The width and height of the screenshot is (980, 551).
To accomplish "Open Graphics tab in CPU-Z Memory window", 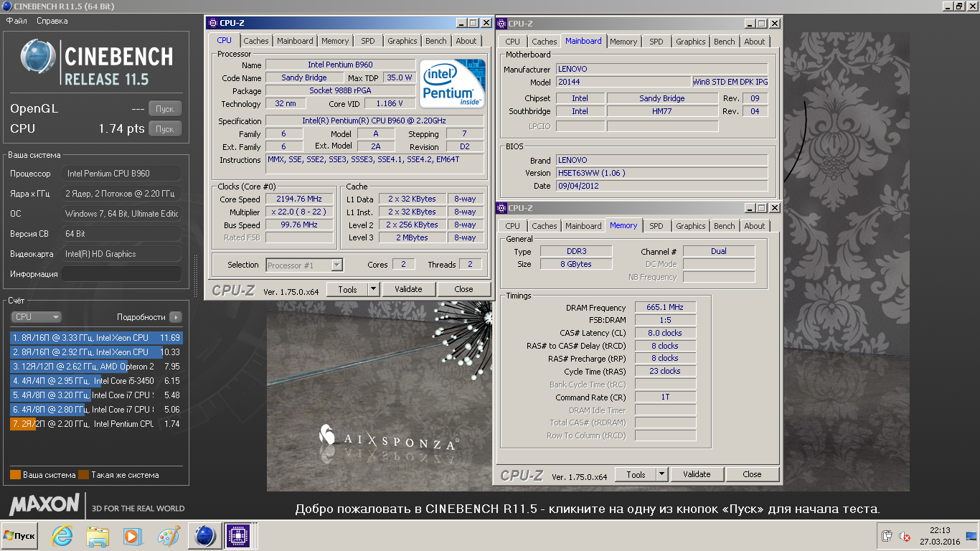I will [691, 226].
